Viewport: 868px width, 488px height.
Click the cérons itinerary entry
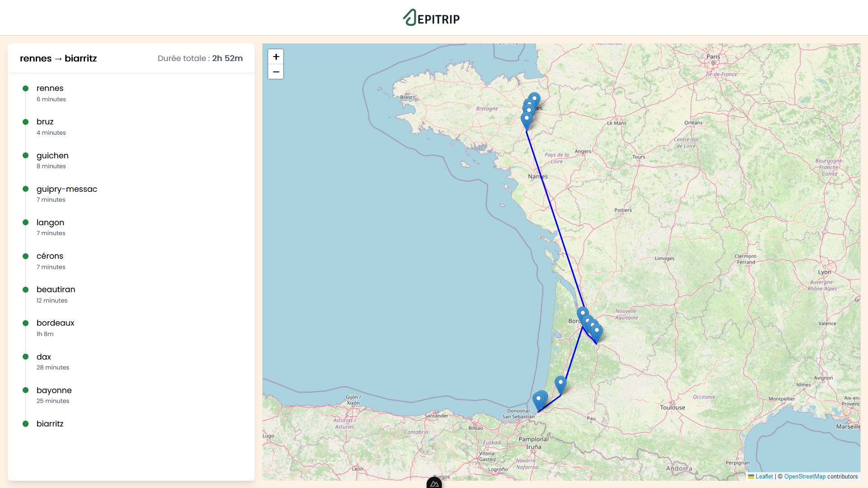click(x=50, y=256)
